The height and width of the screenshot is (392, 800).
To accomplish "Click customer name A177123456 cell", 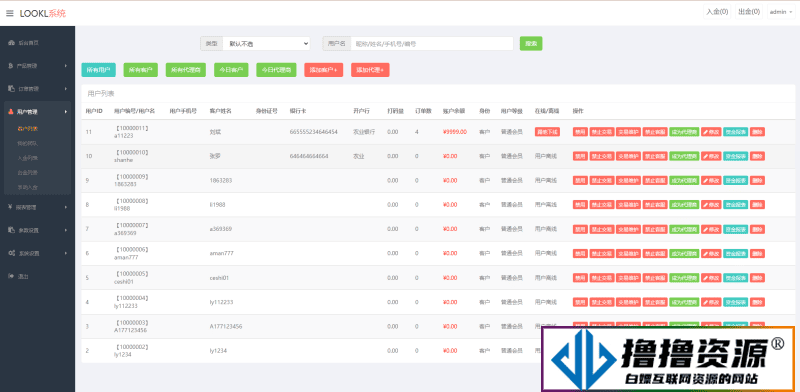I will (226, 326).
